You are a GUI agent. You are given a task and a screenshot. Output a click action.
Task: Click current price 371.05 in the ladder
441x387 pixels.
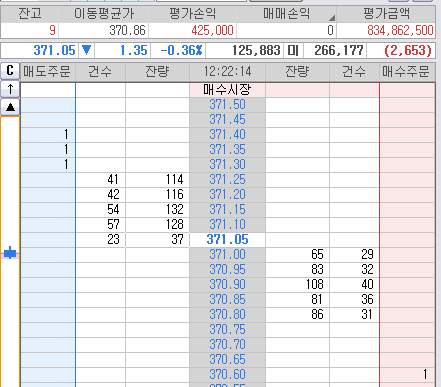coord(227,240)
